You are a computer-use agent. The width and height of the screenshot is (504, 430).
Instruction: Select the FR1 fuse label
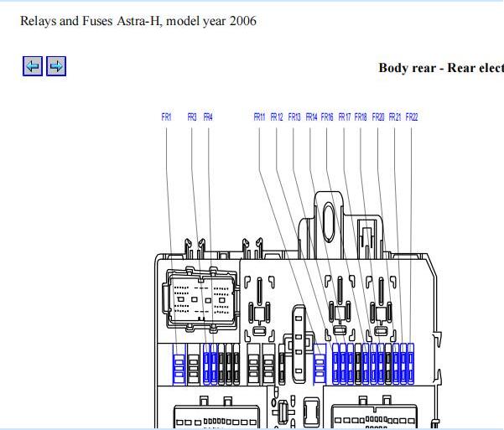click(166, 117)
